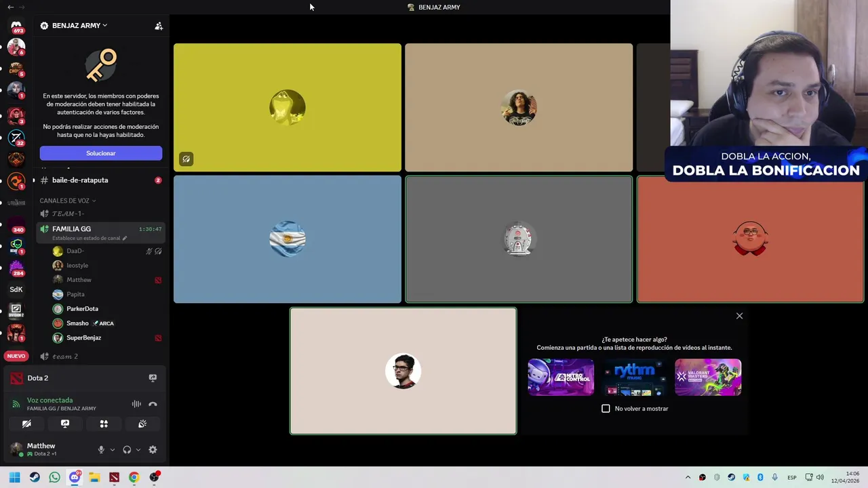Viewport: 868px width, 488px height.
Task: Launch the Valorant Masters activity
Action: click(x=708, y=378)
